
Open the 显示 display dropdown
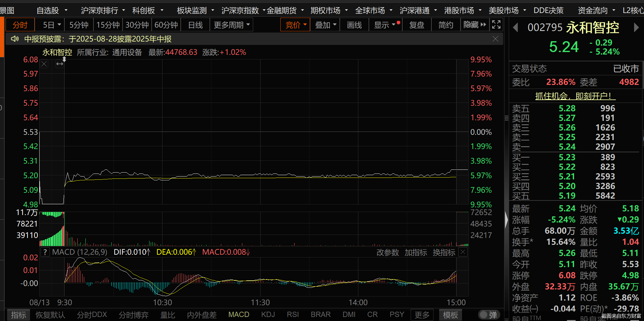point(385,25)
